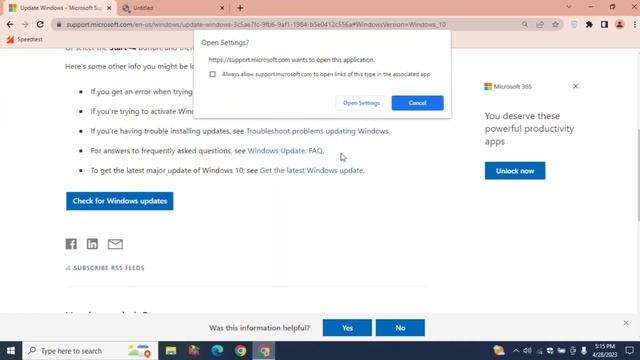Click the page vertical scrollbar

638,176
